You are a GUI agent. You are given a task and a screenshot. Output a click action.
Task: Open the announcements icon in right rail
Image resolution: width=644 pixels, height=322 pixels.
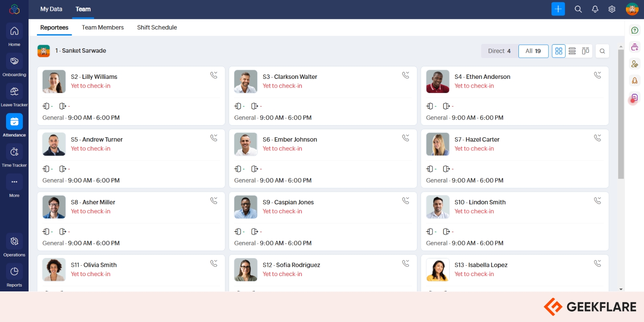point(635,47)
